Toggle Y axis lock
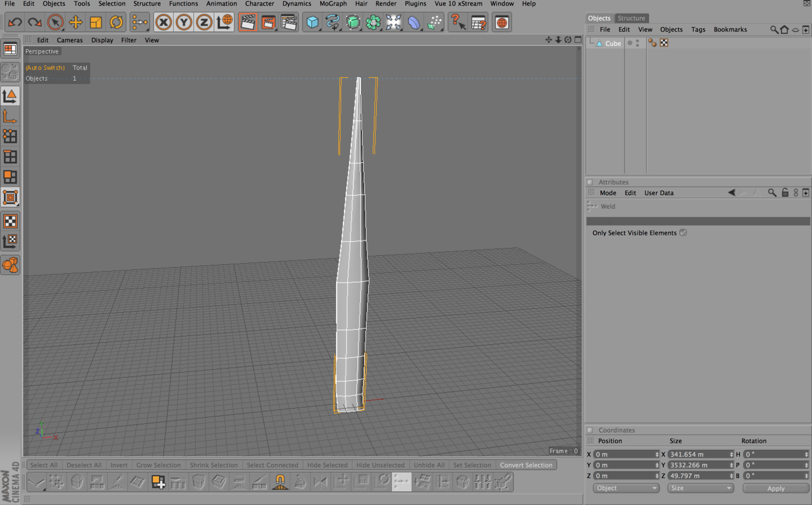Screen dimensions: 812x505 point(184,22)
